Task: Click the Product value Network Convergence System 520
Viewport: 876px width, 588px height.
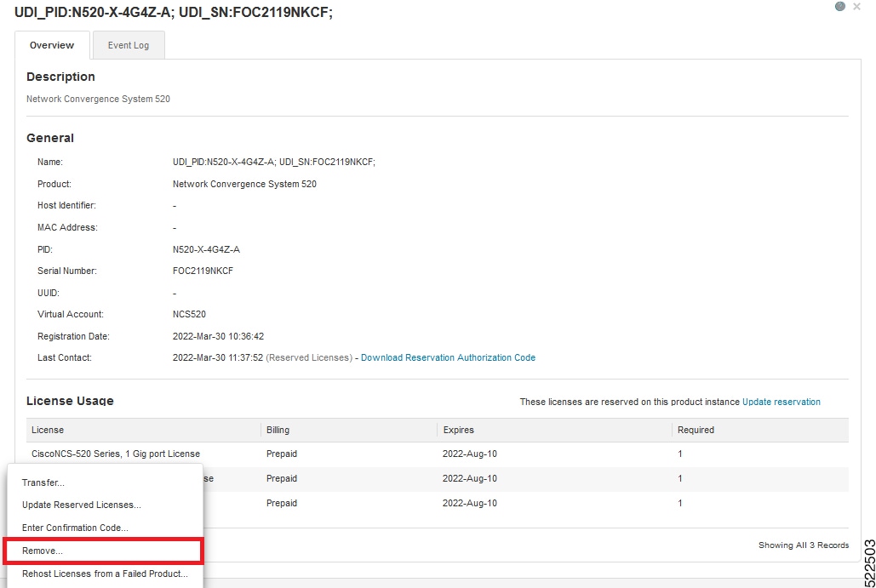Action: point(244,185)
